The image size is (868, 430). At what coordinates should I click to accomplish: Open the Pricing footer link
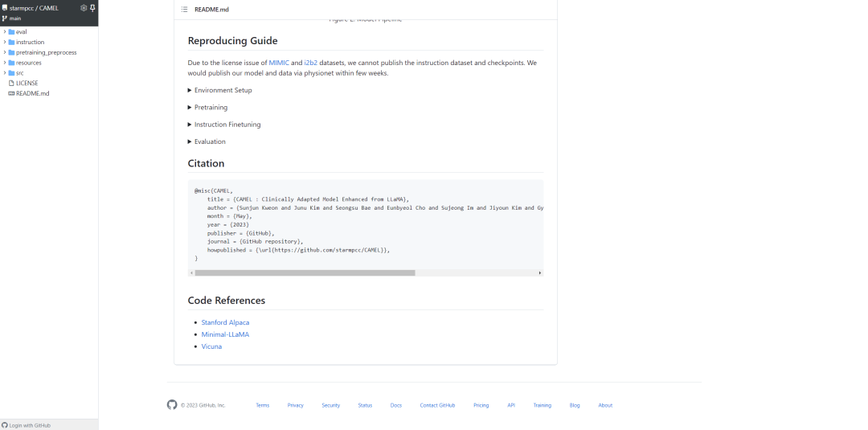(481, 405)
